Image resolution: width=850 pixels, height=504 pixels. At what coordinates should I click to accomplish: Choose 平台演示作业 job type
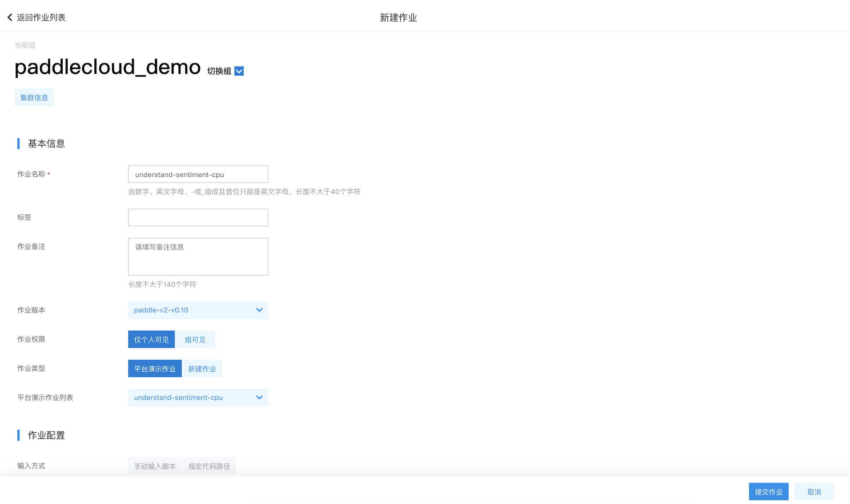pyautogui.click(x=155, y=368)
